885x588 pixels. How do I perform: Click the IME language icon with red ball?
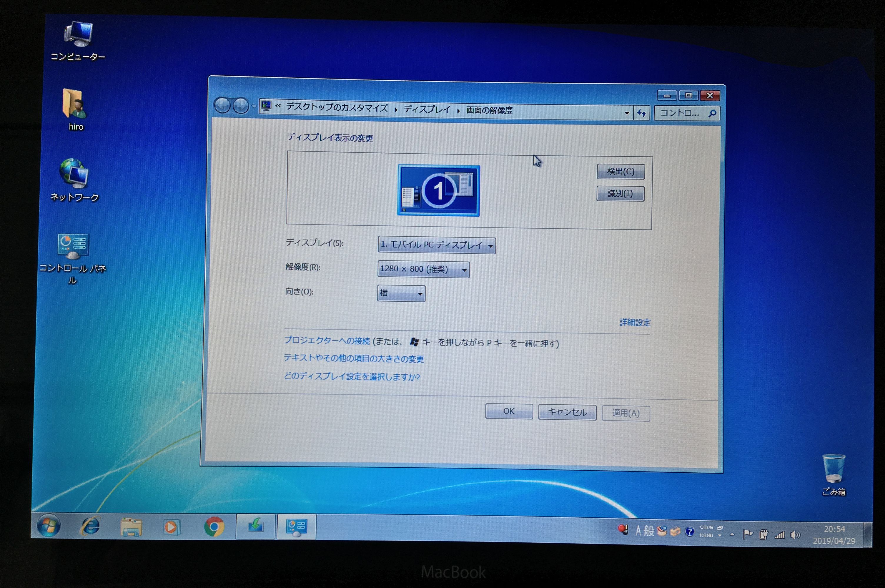click(623, 530)
